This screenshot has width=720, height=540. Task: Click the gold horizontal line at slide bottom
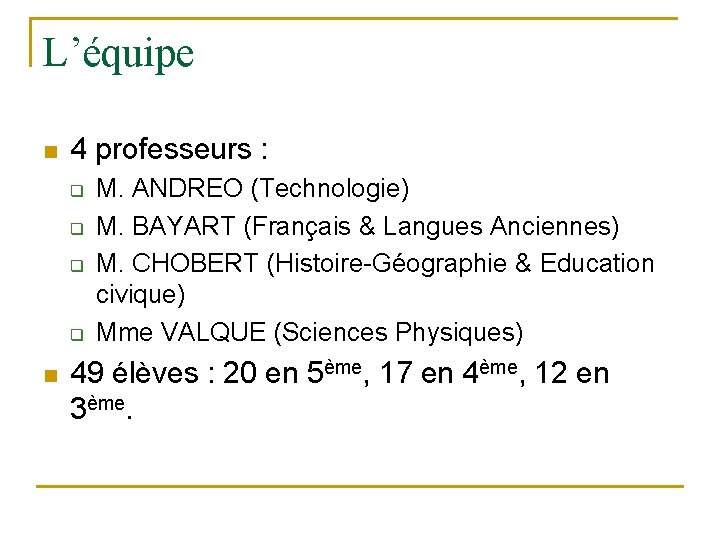[x=360, y=486]
